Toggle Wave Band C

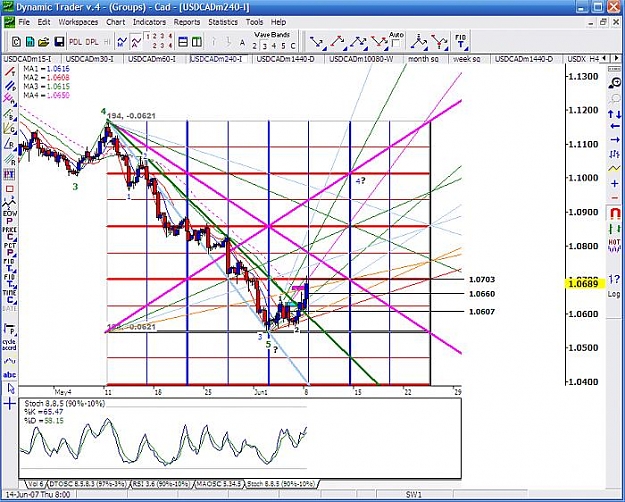point(293,46)
